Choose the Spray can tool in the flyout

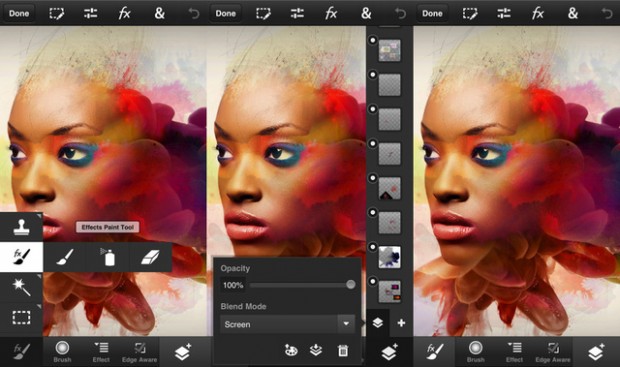[x=108, y=257]
